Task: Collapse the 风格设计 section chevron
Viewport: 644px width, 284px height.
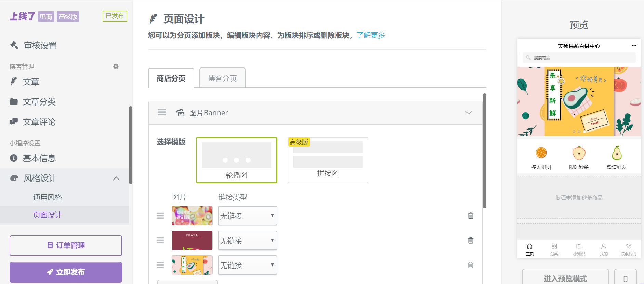Action: click(x=116, y=178)
